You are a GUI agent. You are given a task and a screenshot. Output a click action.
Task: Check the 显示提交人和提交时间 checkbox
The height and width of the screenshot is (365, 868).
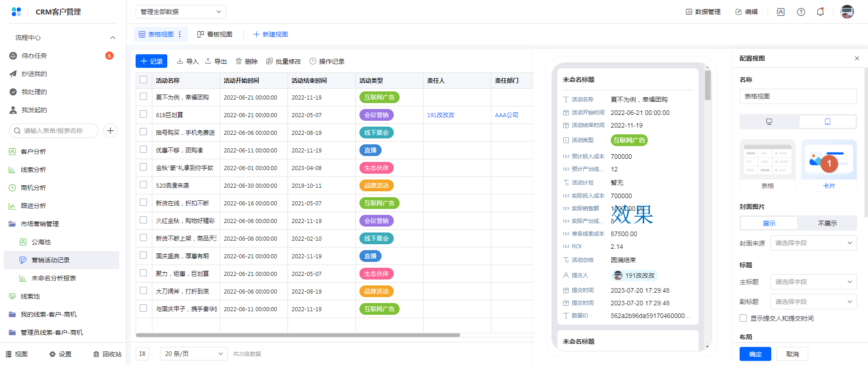tap(743, 318)
